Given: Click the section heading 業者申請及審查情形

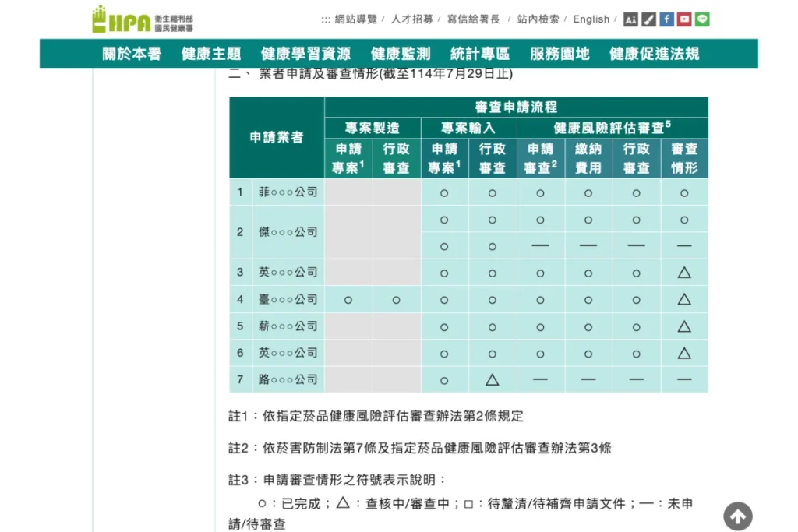Looking at the screenshot, I should (x=370, y=74).
